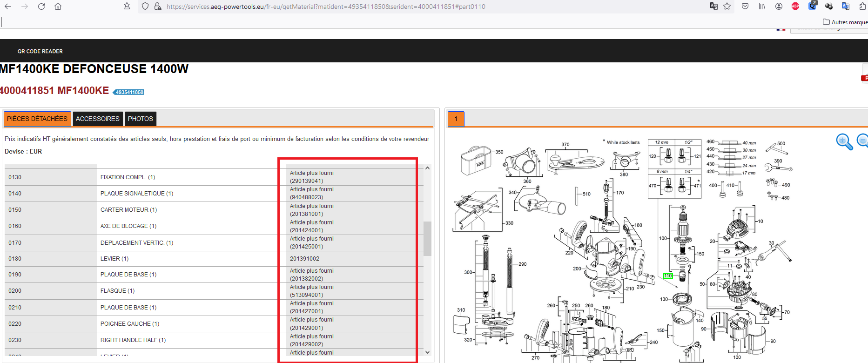Click the parts list scroll-up arrow
The image size is (868, 363).
(x=427, y=168)
